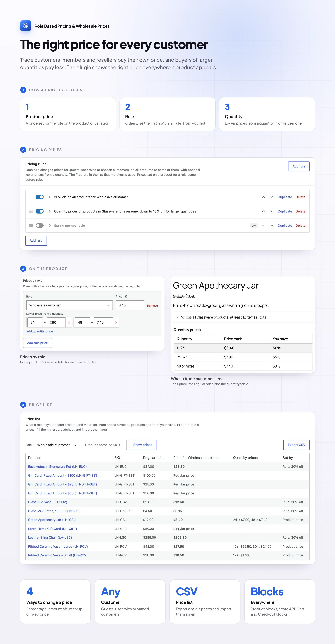Click the 48 quantity threshold field

point(82,323)
